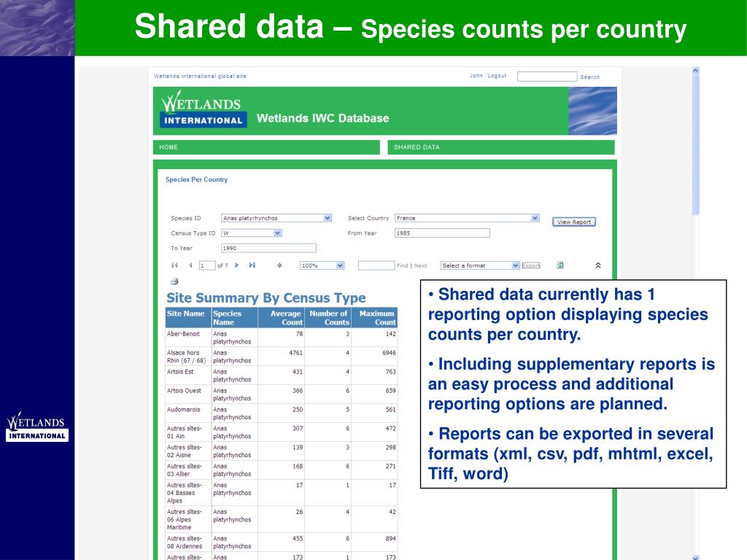Viewport: 747px width, 560px height.
Task: Click the Species Per Country heading
Action: point(196,179)
